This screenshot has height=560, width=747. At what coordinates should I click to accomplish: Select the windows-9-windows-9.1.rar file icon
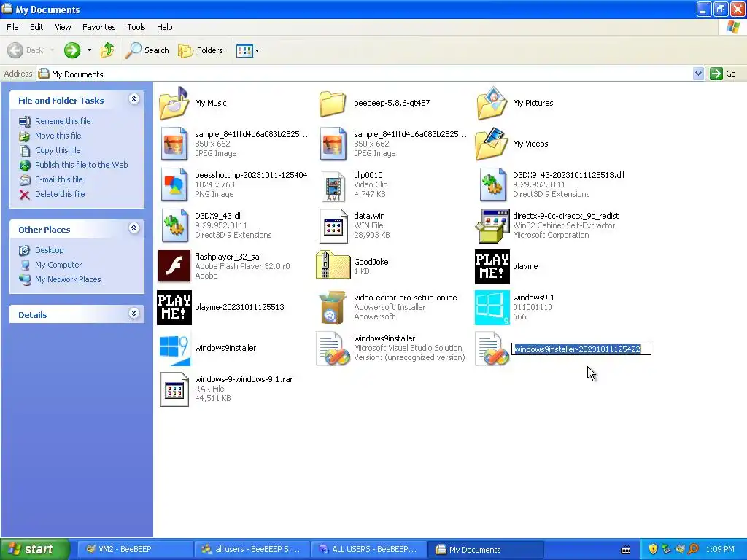(x=174, y=389)
